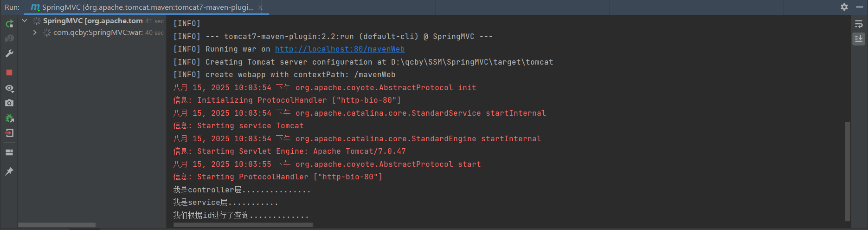Click the console horizontal scrollbar

pos(243,225)
